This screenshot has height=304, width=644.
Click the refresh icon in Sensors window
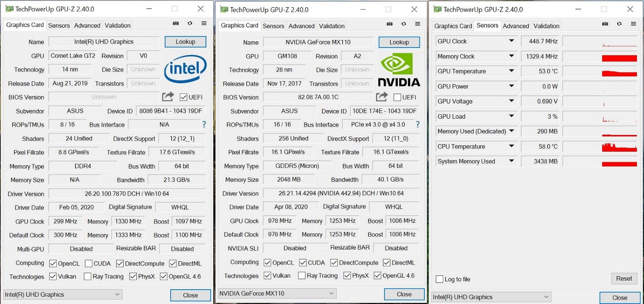click(619, 24)
